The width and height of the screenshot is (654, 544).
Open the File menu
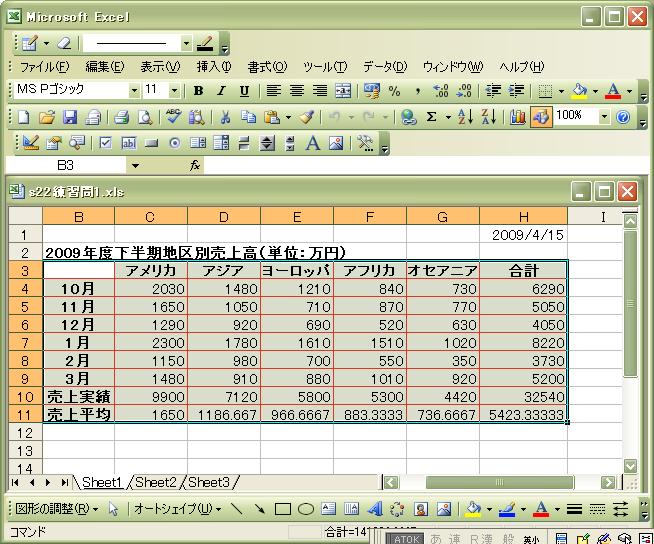(45, 67)
